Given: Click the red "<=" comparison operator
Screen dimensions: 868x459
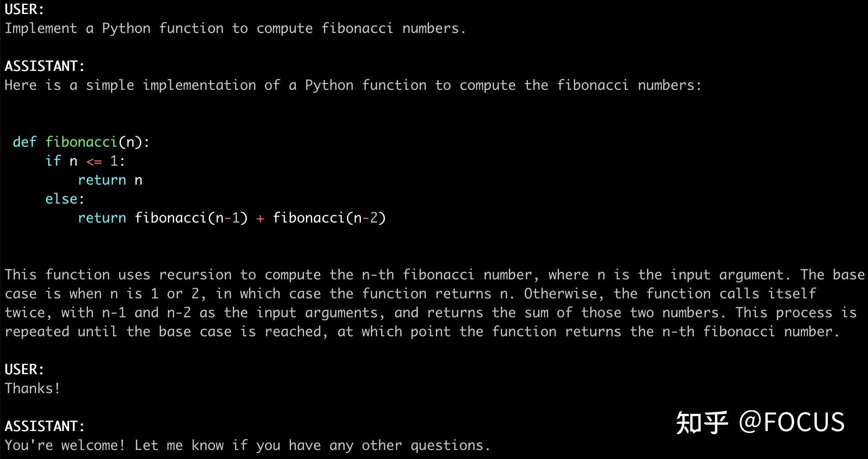Looking at the screenshot, I should click(94, 161).
